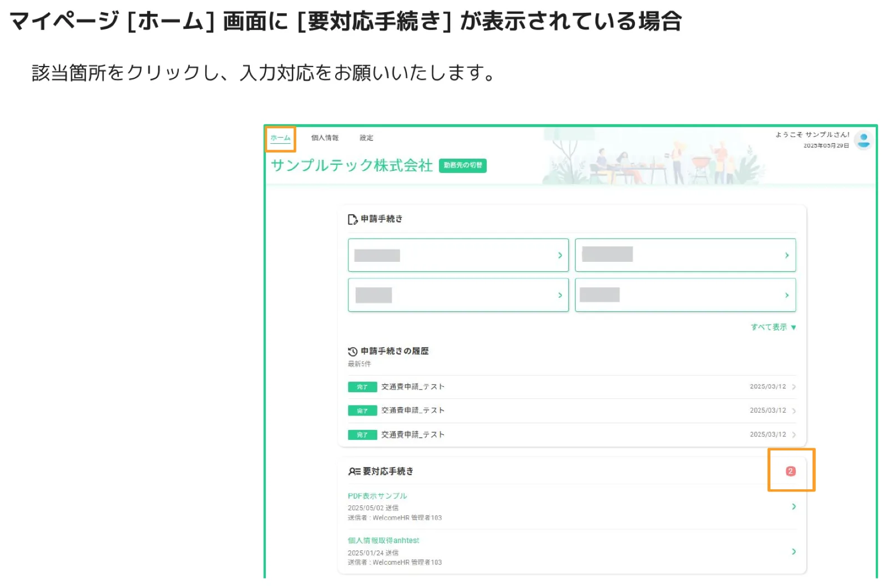Click the 要対応手続き person-list icon

point(354,472)
